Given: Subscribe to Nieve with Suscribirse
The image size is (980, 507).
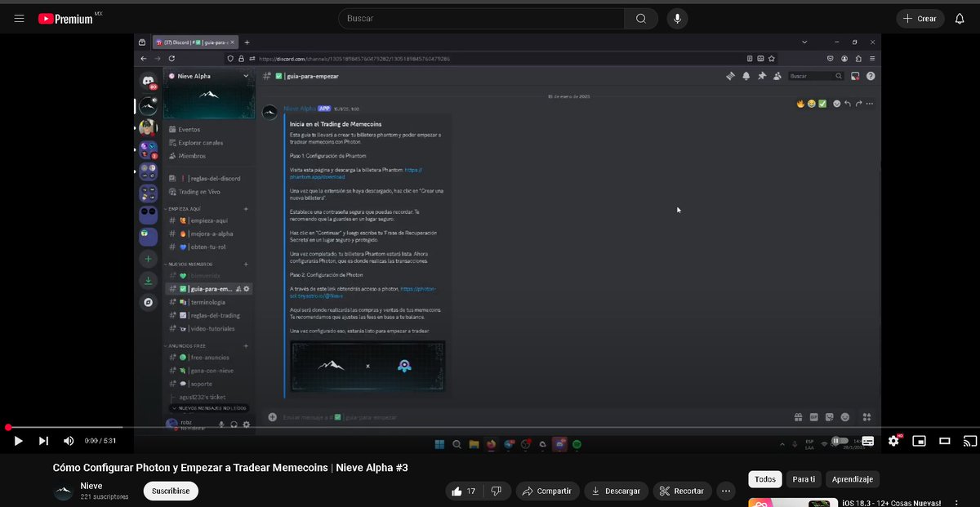Looking at the screenshot, I should click(171, 491).
